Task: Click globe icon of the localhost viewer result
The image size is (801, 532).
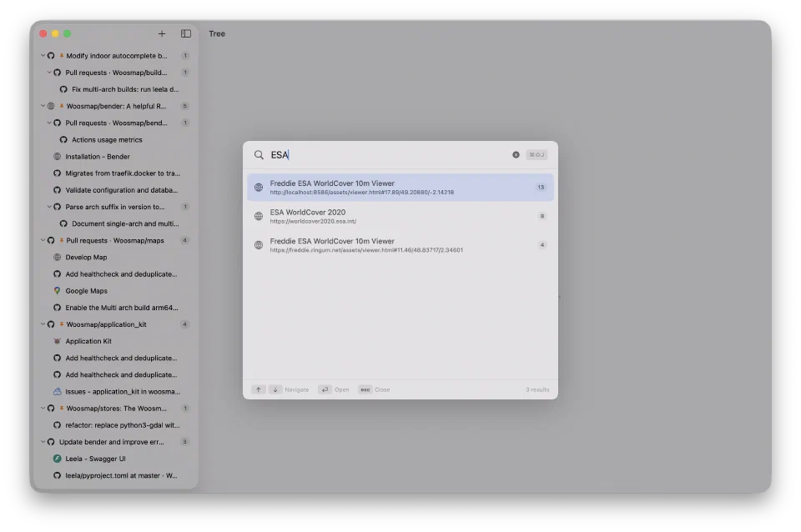Action: pyautogui.click(x=259, y=188)
